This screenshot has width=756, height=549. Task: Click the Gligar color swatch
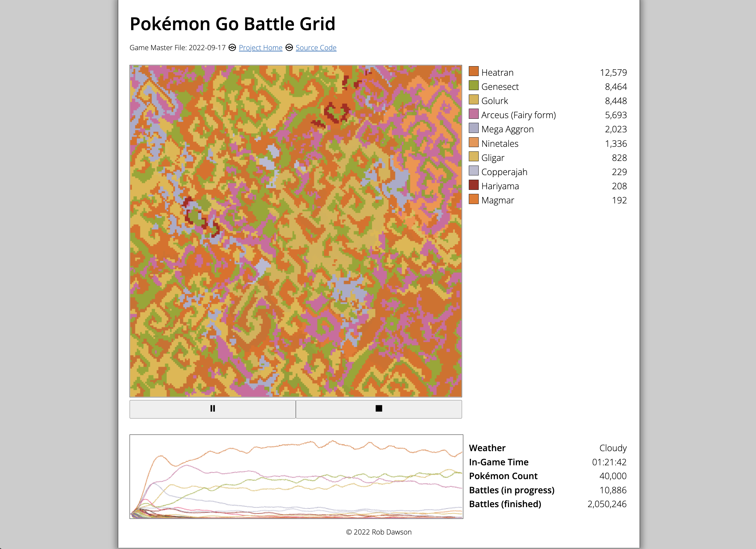click(473, 156)
